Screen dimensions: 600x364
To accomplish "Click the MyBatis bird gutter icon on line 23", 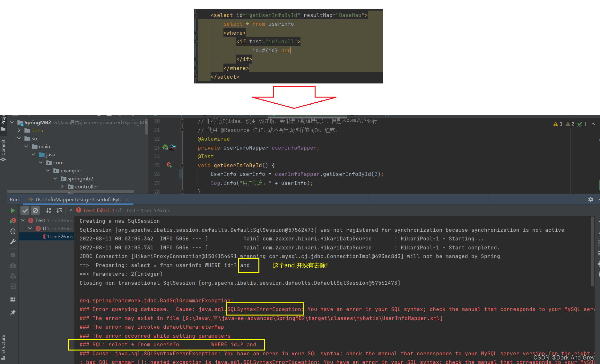I will coord(173,147).
